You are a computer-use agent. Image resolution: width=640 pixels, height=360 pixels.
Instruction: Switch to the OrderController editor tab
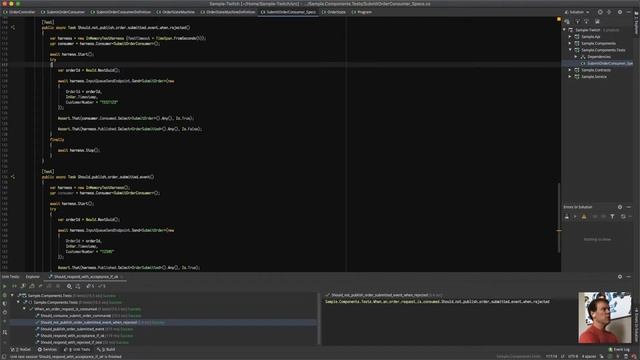[x=19, y=12]
